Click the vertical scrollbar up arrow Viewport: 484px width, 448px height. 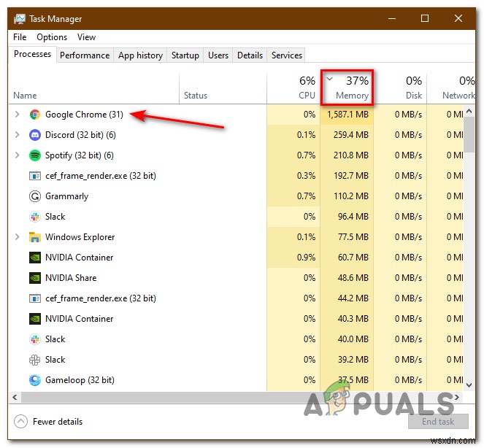click(x=469, y=111)
